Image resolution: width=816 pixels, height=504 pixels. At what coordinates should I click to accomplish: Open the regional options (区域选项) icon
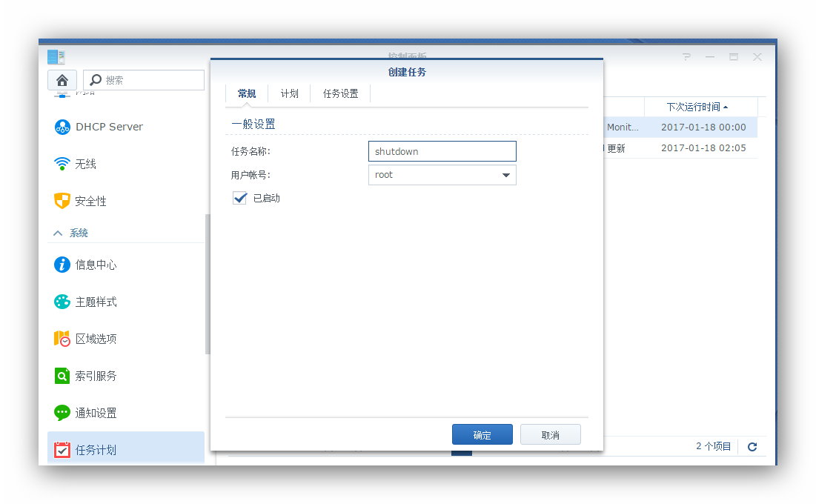click(62, 339)
